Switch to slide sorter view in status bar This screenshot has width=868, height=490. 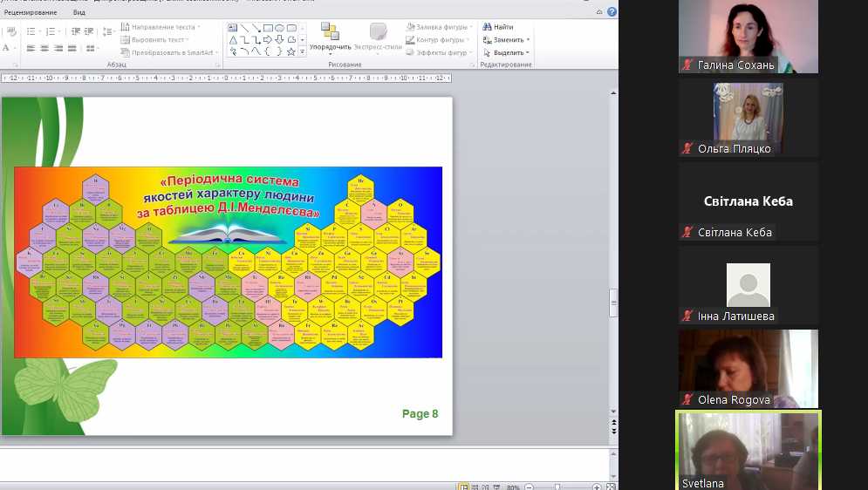click(476, 487)
